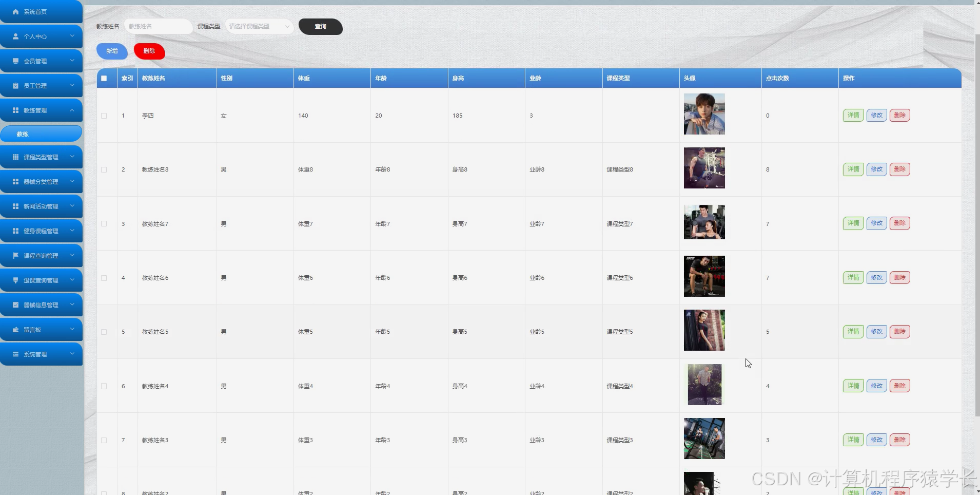Open avatar thumbnail of 教练姓名3

[704, 439]
